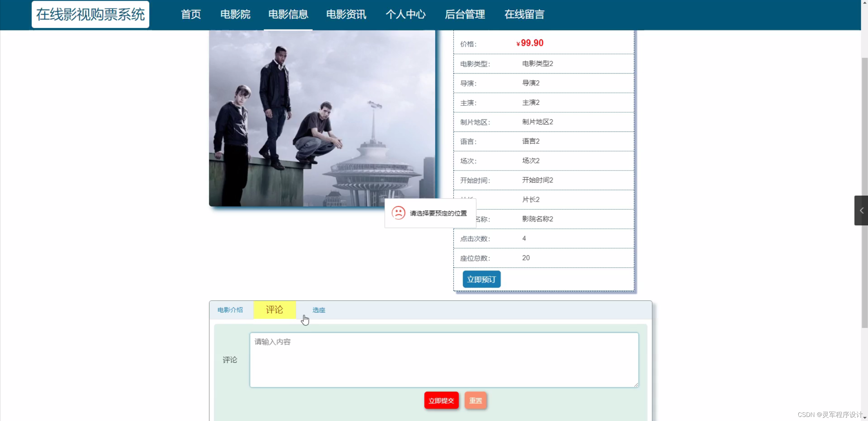The height and width of the screenshot is (421, 868).
Task: Select the 电影信息 navigation item
Action: (288, 14)
